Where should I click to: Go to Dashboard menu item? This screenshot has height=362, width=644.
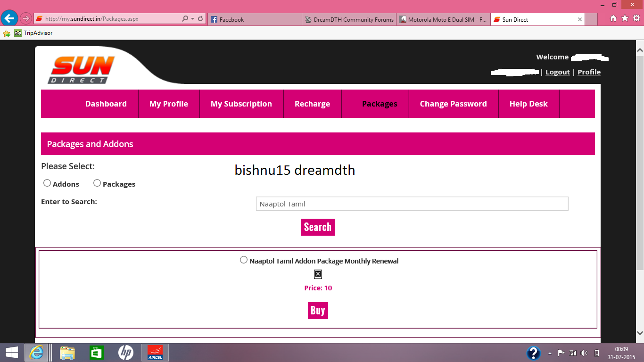106,104
